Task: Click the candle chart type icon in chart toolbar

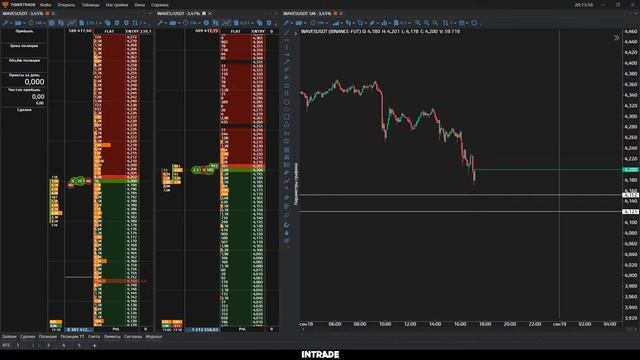Action: (349, 23)
